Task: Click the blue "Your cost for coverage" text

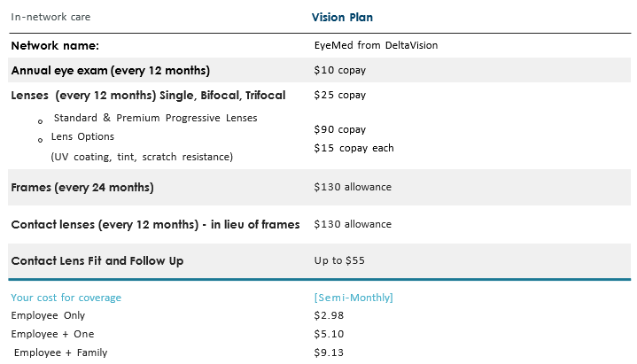Action: 66,298
